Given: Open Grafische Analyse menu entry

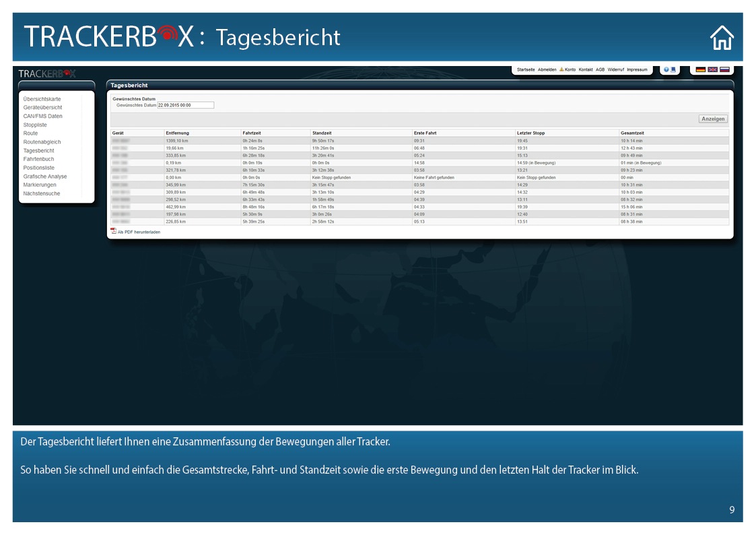Looking at the screenshot, I should [45, 177].
